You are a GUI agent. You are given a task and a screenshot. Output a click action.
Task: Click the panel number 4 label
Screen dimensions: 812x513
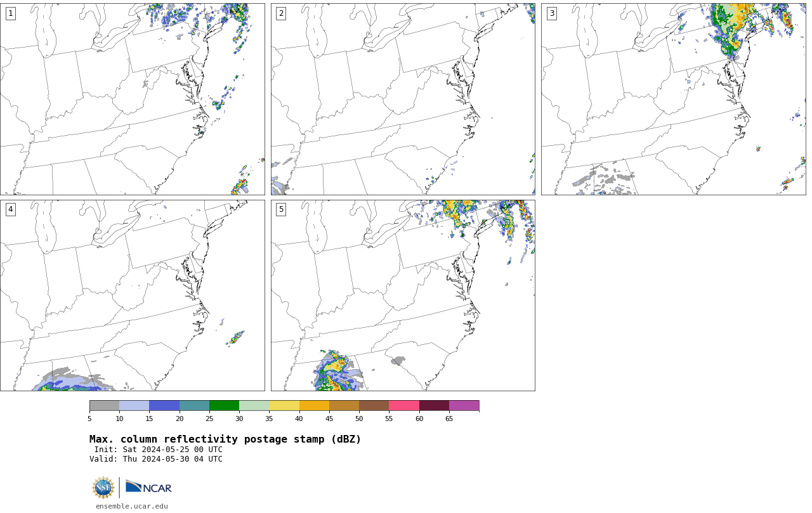point(10,209)
